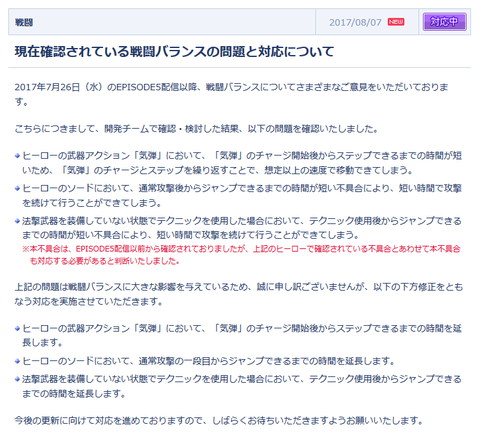
Task: Click the date 2017/08/07
Action: coord(355,22)
